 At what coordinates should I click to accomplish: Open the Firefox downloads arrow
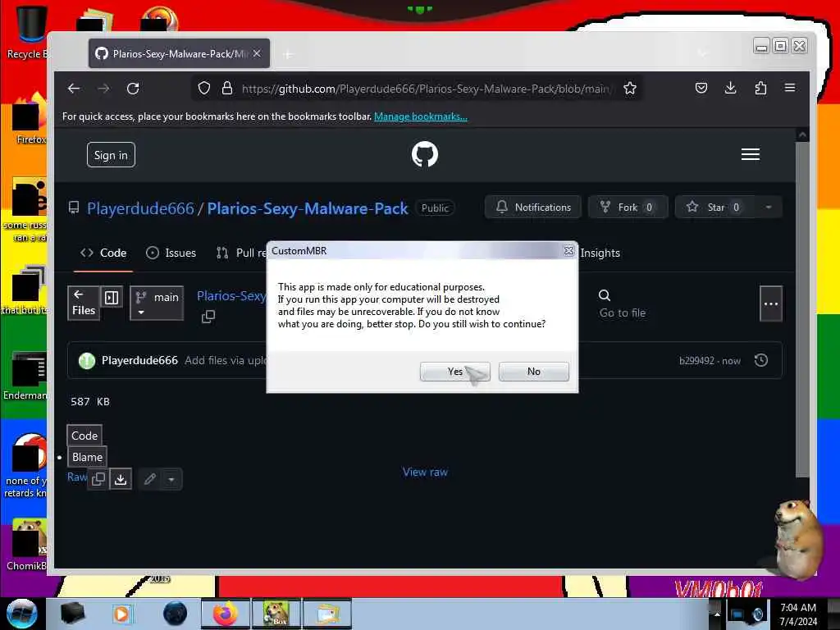[730, 88]
